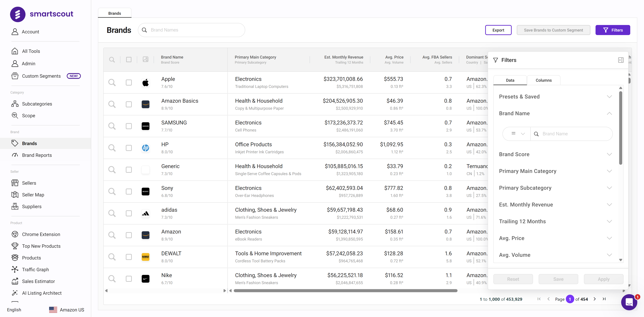Go to the last page arrow icon
This screenshot has height=317, width=644.
point(604,299)
